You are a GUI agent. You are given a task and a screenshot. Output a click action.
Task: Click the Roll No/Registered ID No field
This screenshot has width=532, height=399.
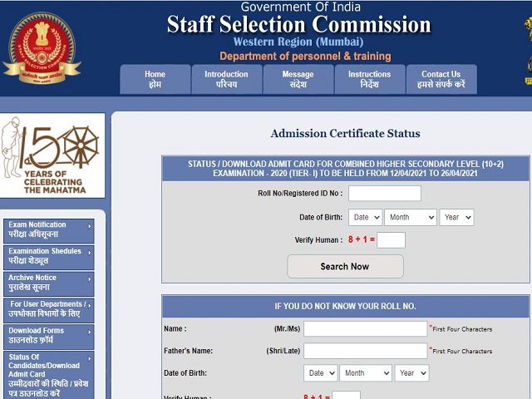[x=385, y=194]
